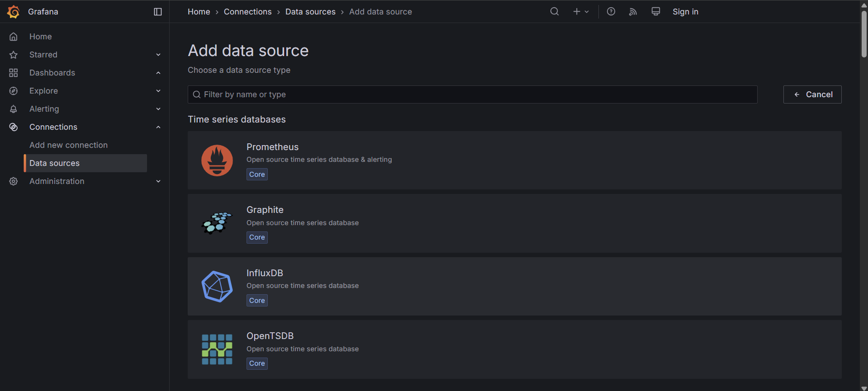This screenshot has height=391, width=868.
Task: Click the Core badge under Graphite
Action: (257, 237)
